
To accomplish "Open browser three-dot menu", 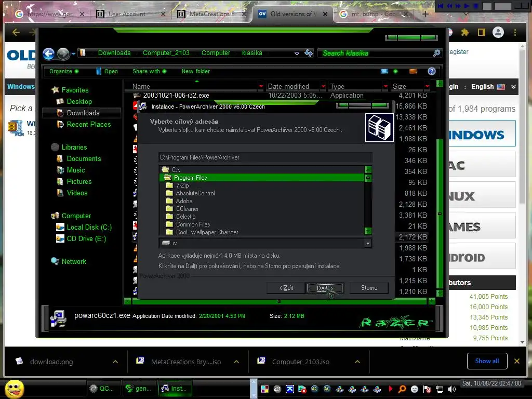I will [515, 32].
